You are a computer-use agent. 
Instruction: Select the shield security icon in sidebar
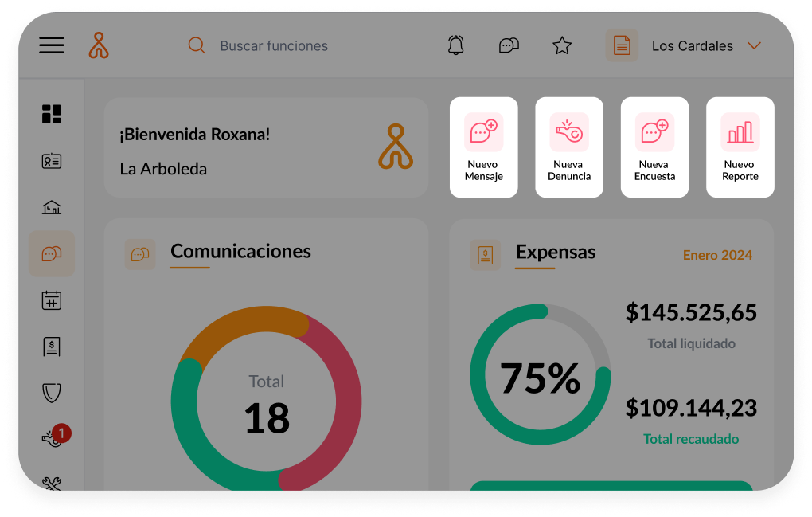click(52, 392)
